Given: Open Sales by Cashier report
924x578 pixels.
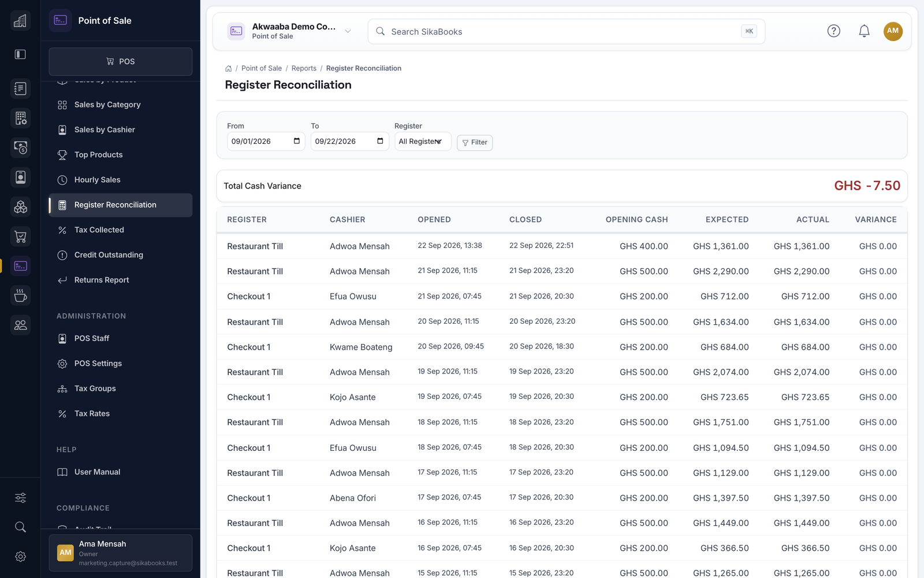Looking at the screenshot, I should click(x=120, y=130).
